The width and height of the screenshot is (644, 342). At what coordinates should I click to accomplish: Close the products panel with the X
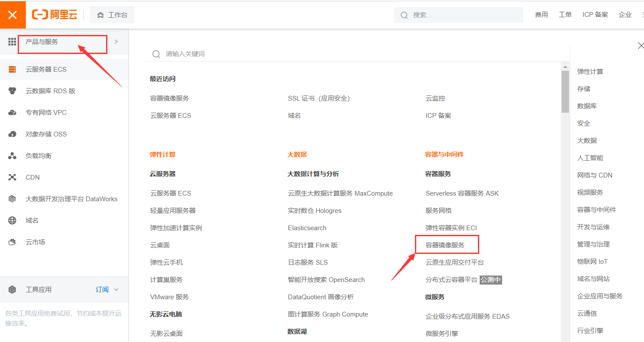coord(640,46)
